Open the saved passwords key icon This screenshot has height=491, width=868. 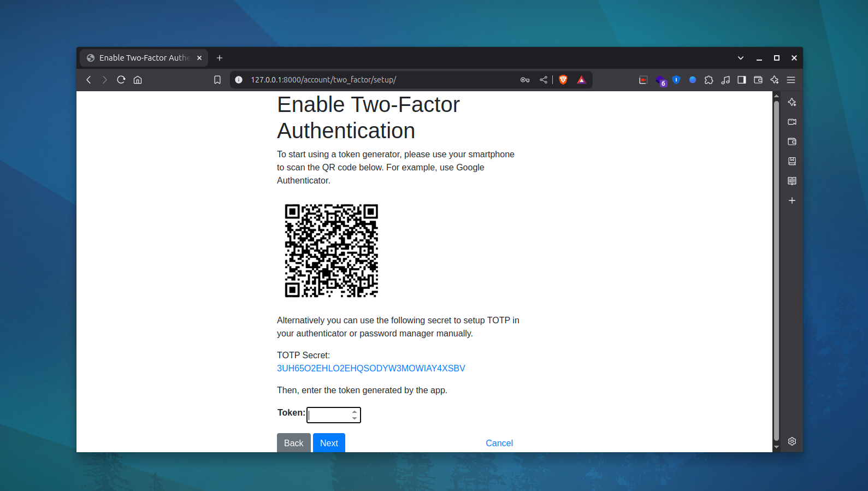click(525, 80)
